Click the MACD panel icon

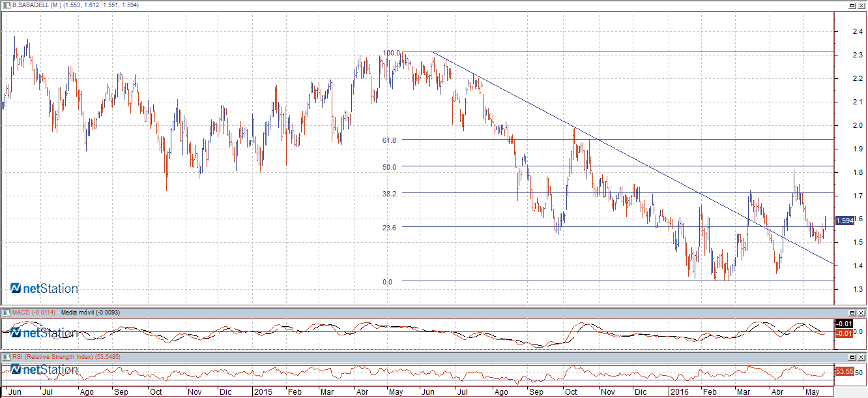click(7, 313)
